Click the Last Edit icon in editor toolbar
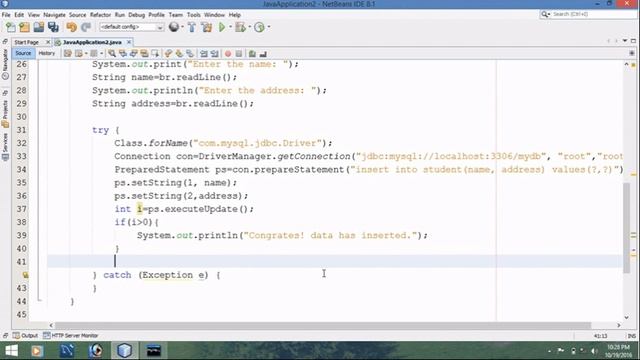The width and height of the screenshot is (640, 360). click(x=68, y=53)
